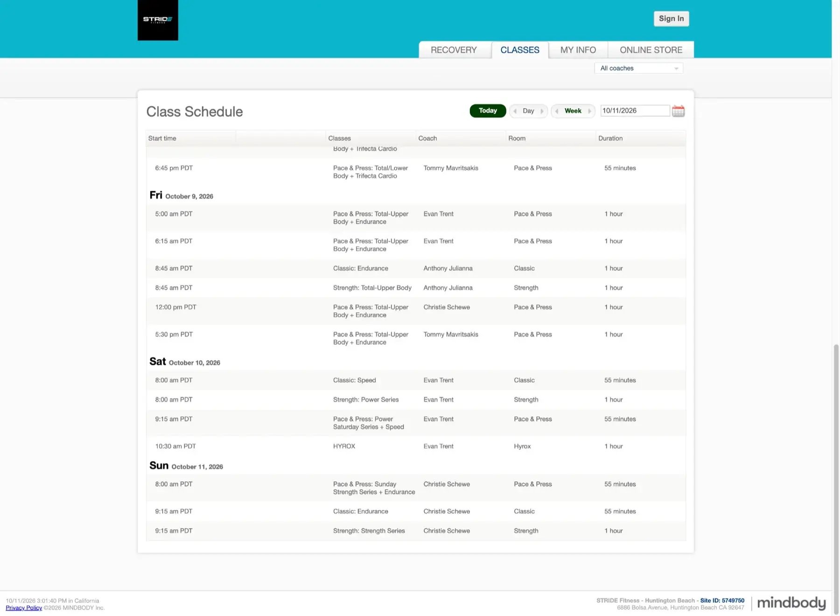Viewport: 840px width, 616px height.
Task: Click Strength: Strength Series on Sunday
Action: pos(369,531)
